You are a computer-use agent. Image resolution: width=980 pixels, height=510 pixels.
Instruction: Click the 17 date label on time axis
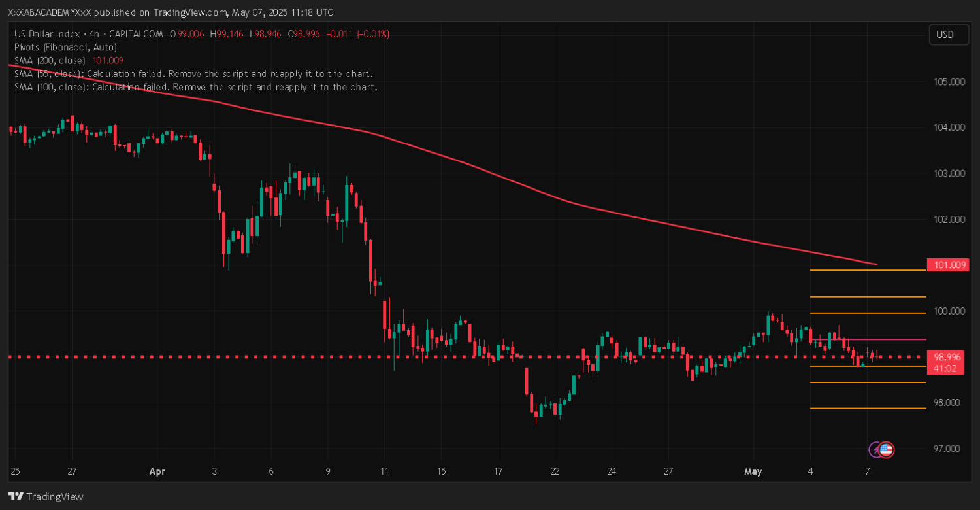(498, 471)
